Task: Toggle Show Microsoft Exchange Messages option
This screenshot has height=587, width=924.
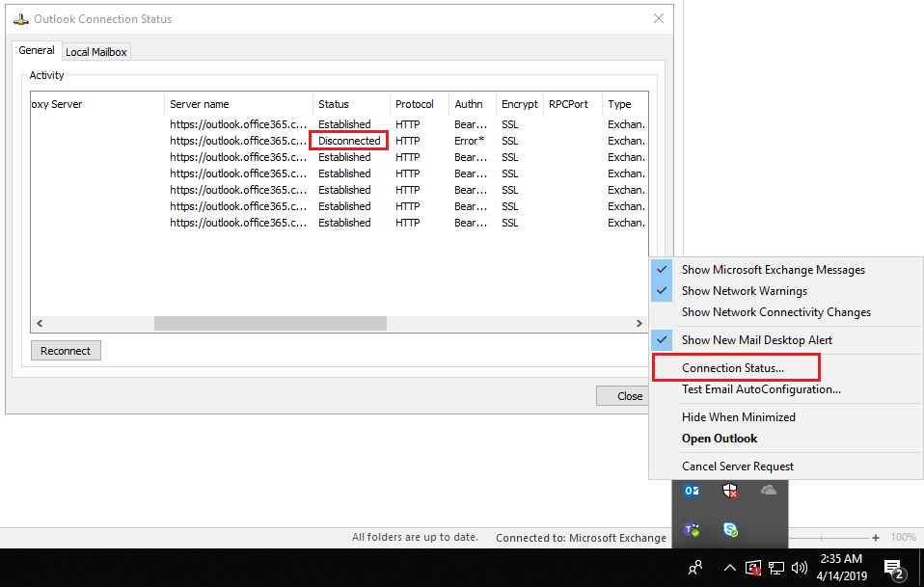Action: [x=786, y=270]
